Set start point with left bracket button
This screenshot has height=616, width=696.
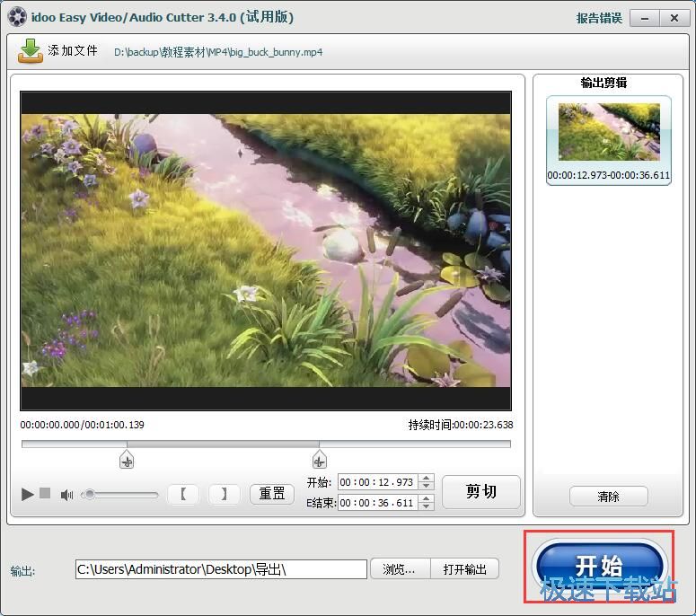click(183, 494)
